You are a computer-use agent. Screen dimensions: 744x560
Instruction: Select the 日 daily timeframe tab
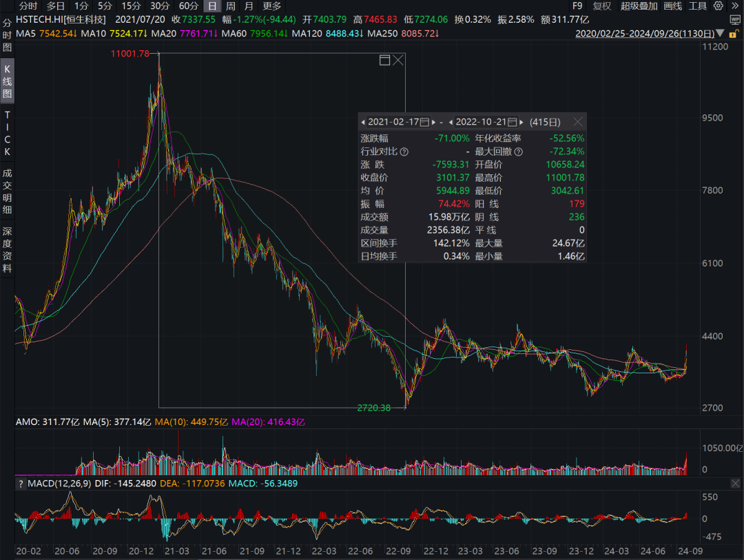pyautogui.click(x=212, y=6)
